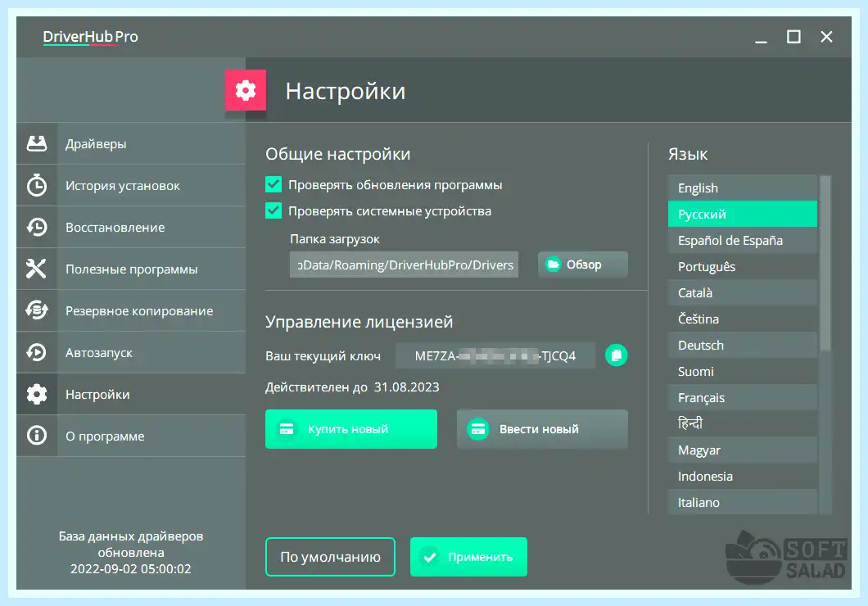Select Magyar language

tap(743, 450)
